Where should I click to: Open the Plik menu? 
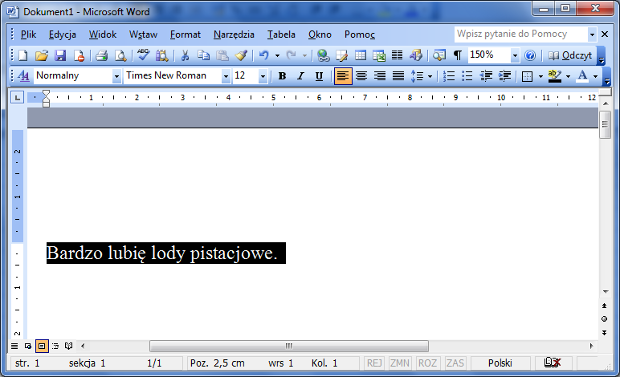(x=28, y=35)
